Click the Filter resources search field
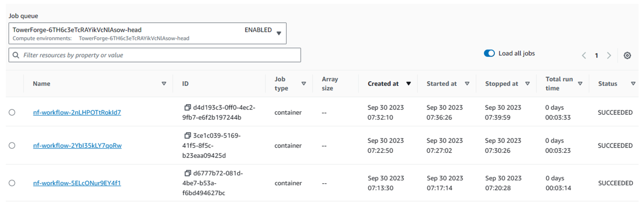 tap(160, 55)
